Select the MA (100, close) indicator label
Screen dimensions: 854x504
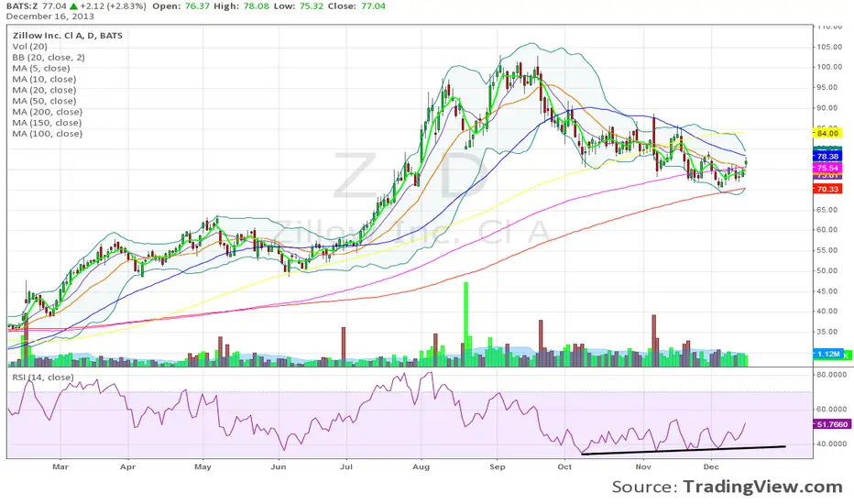(48, 134)
